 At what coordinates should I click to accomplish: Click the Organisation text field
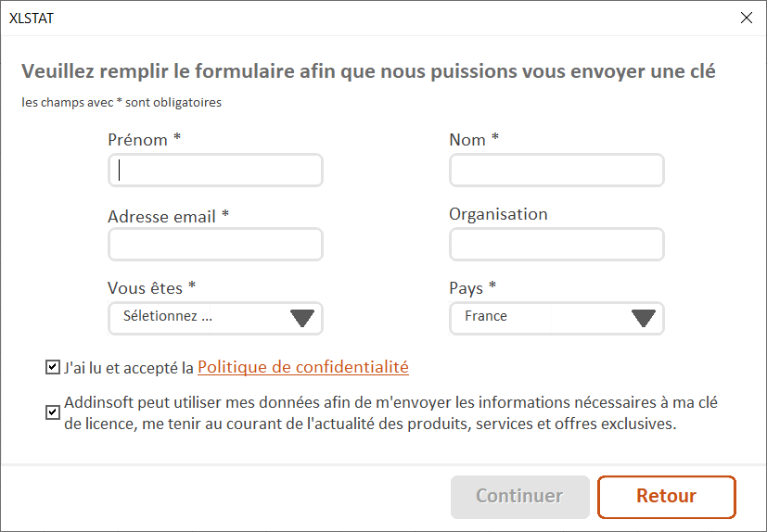(x=556, y=245)
